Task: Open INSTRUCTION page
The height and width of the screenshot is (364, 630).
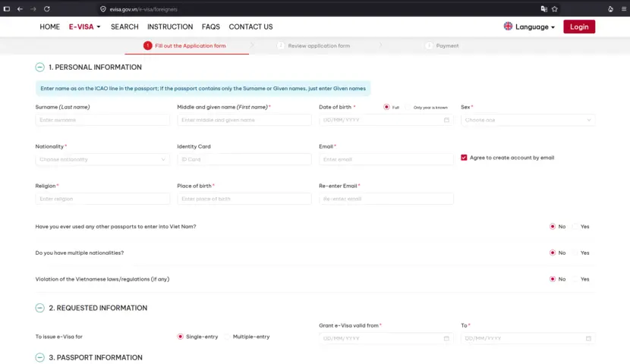Action: point(170,27)
